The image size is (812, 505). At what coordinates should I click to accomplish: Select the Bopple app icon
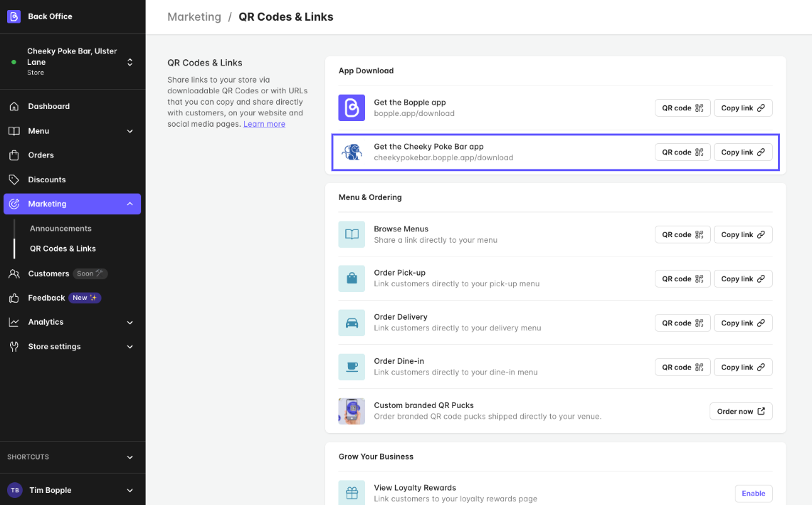tap(351, 108)
